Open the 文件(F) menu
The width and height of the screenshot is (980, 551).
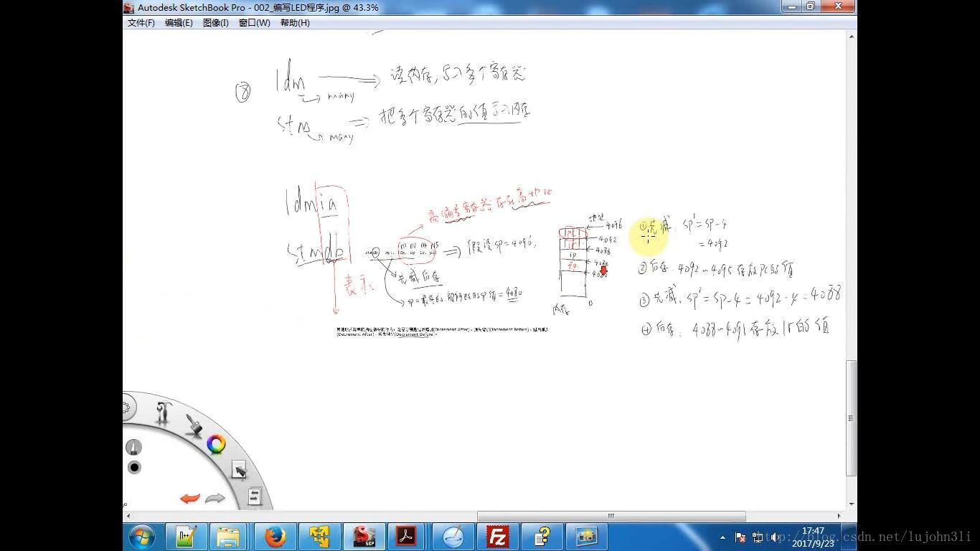(141, 23)
